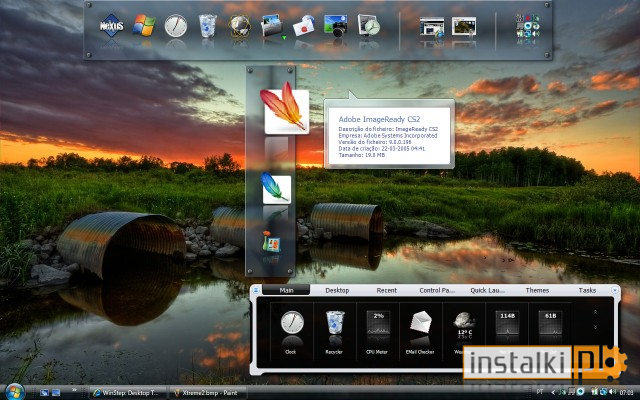This screenshot has width=640, height=400.
Task: Launch the camera photo icon in dock
Action: pos(336,26)
